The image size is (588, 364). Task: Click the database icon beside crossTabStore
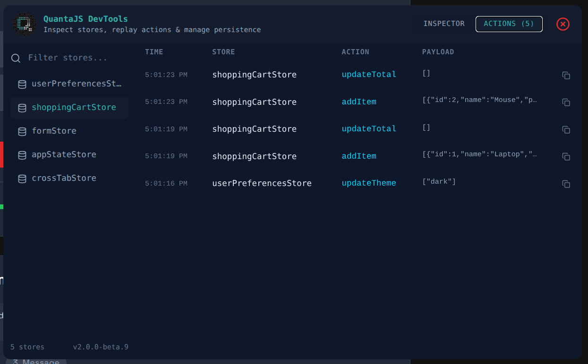click(22, 178)
